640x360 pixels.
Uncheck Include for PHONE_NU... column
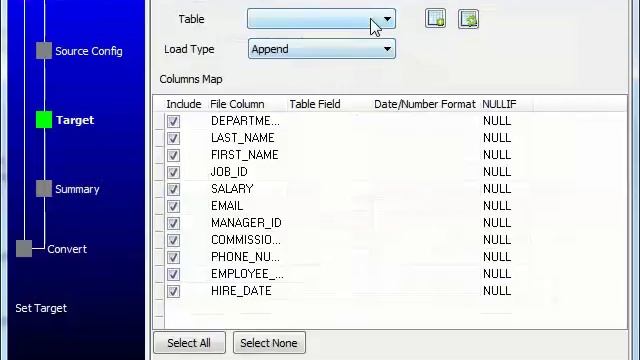173,257
